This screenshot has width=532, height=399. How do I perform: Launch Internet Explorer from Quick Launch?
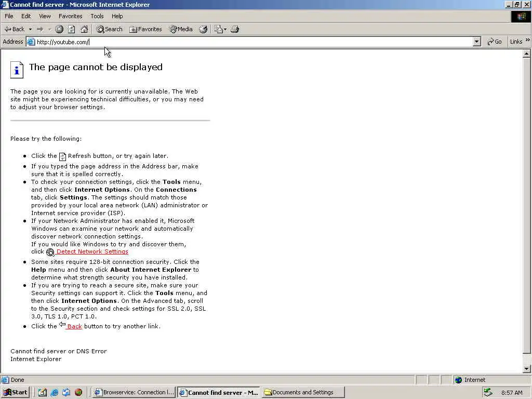(54, 392)
